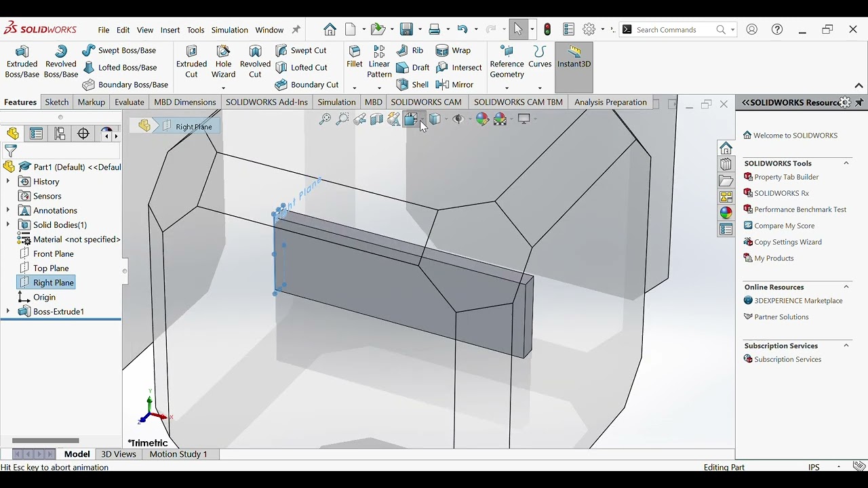Image resolution: width=868 pixels, height=488 pixels.
Task: Pin the SOLIDWORKS Resources task pane
Action: click(x=859, y=102)
